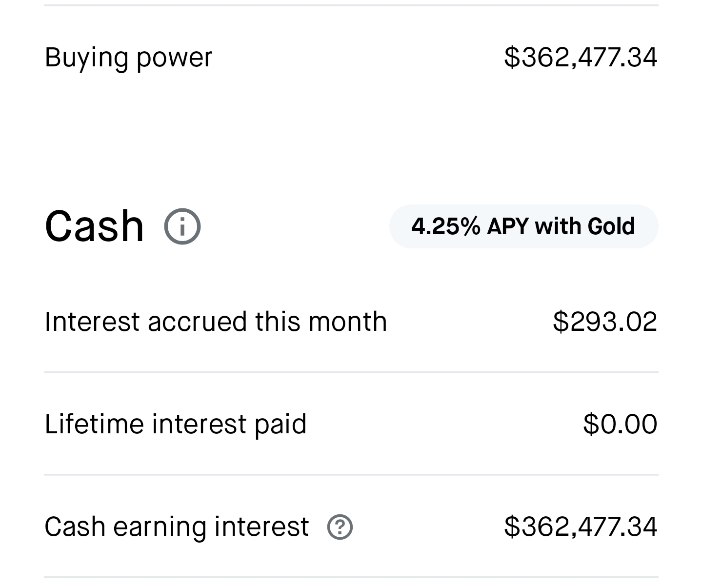The image size is (702, 588).
Task: Tap the Buying power amount $362,477.34
Action: tap(580, 57)
